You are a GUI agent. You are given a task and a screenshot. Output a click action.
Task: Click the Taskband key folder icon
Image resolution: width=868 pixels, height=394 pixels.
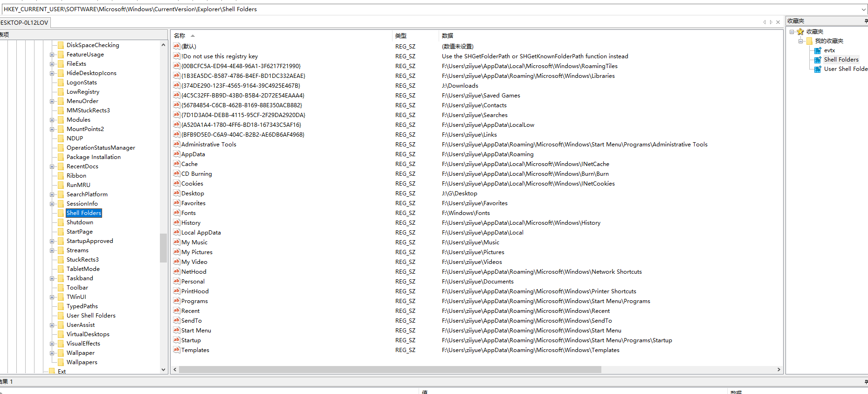click(61, 278)
